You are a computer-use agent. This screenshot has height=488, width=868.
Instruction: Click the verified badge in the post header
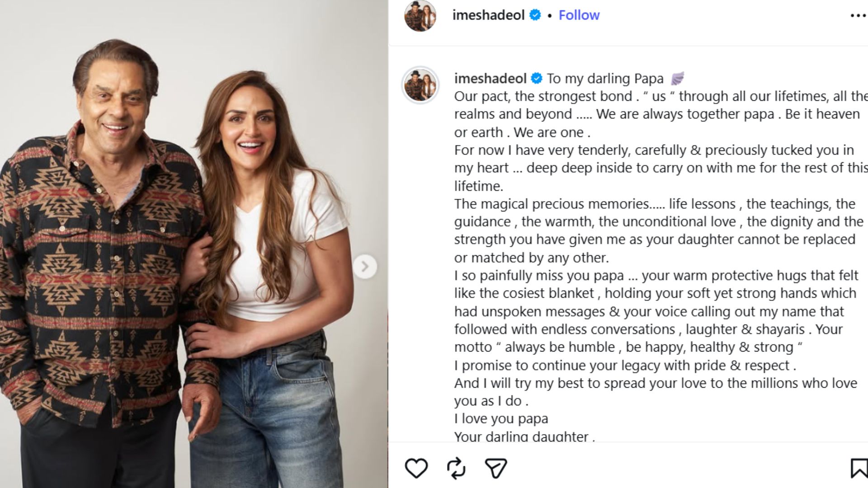pyautogui.click(x=535, y=15)
